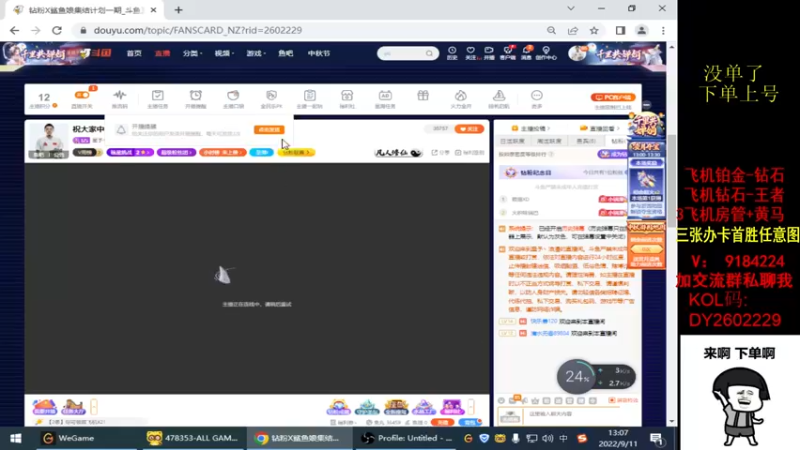
Task: Click the orange send button below player
Action: pyautogui.click(x=442, y=422)
